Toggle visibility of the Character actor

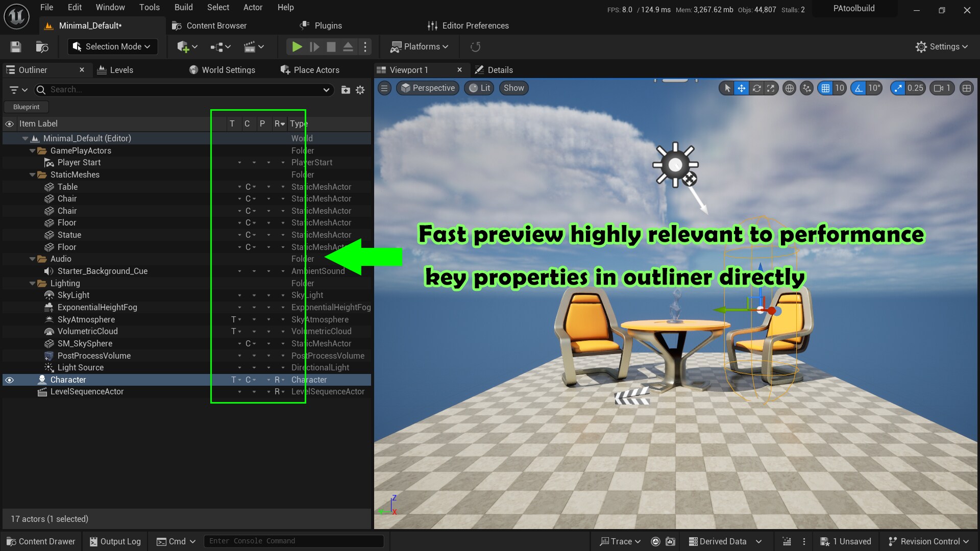[9, 380]
